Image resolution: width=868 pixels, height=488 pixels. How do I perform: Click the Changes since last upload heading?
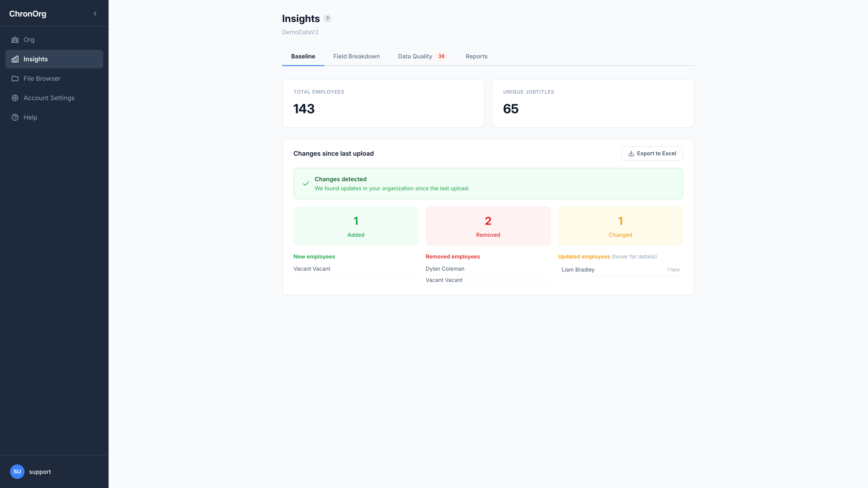[x=334, y=154]
